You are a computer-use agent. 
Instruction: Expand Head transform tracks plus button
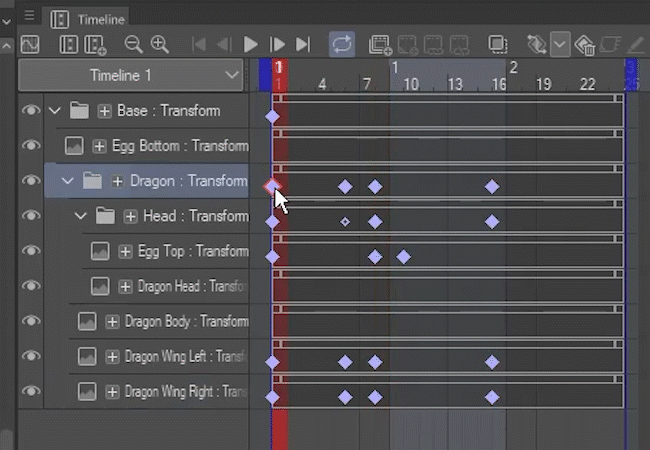130,216
